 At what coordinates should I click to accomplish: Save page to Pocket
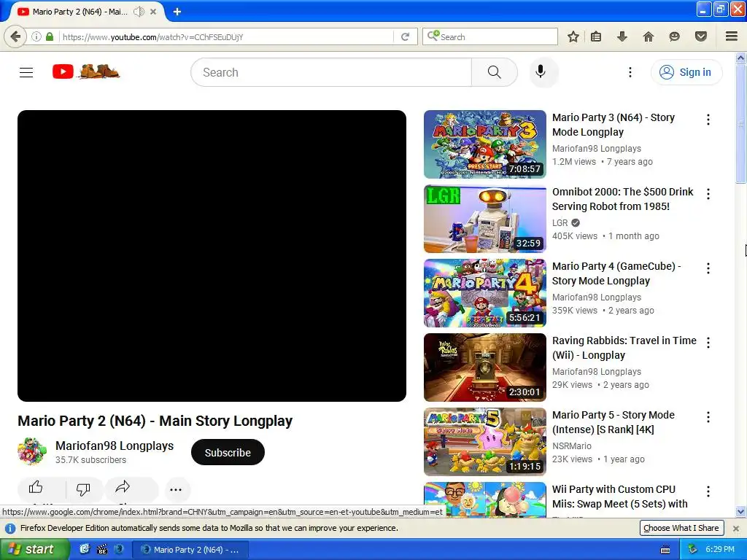point(701,36)
